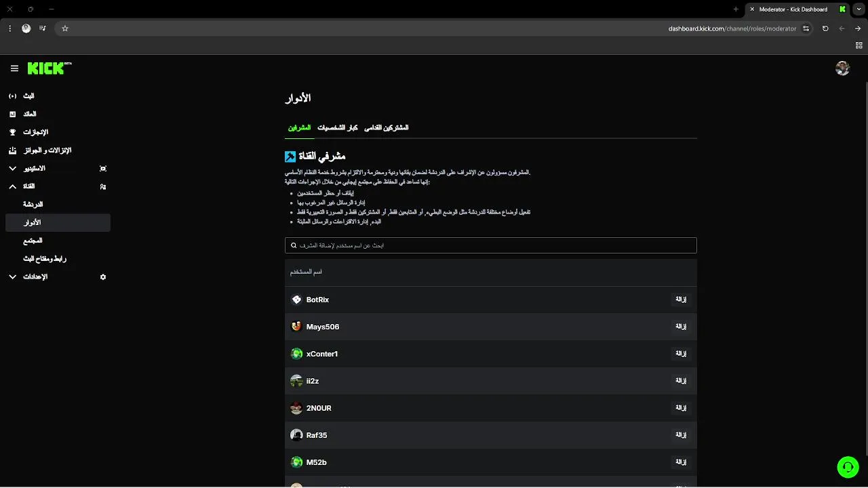Switch to the كبار الشخصيات tab
Viewport: 868px width, 488px height.
click(338, 128)
